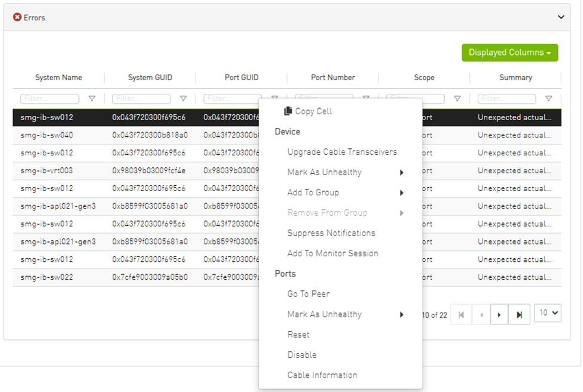
Task: Type in the System Name filter field
Action: coord(50,99)
